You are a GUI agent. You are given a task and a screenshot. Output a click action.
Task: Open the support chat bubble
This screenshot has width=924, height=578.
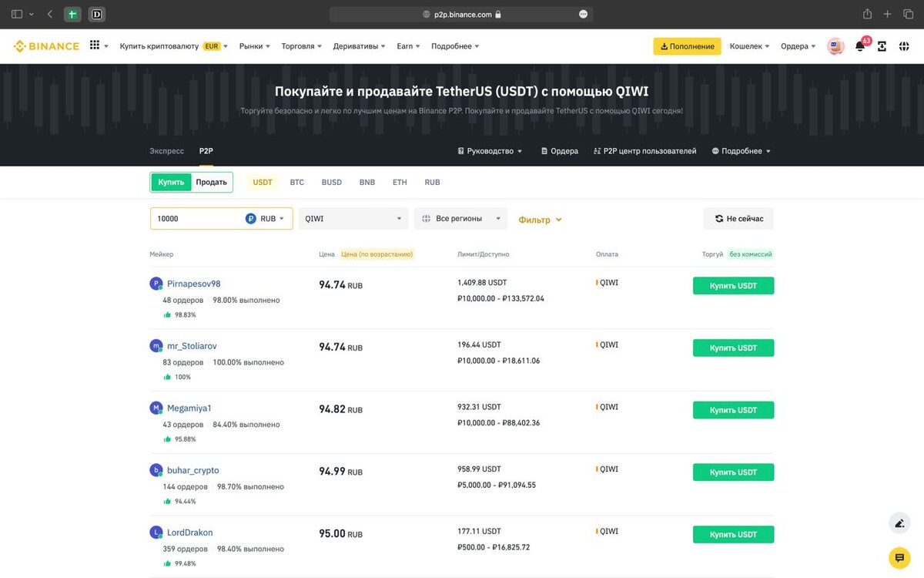(x=899, y=557)
